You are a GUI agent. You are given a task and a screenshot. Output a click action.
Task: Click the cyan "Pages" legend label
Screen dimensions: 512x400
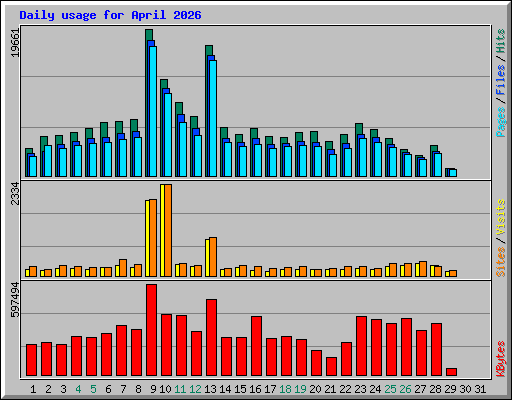click(x=501, y=122)
